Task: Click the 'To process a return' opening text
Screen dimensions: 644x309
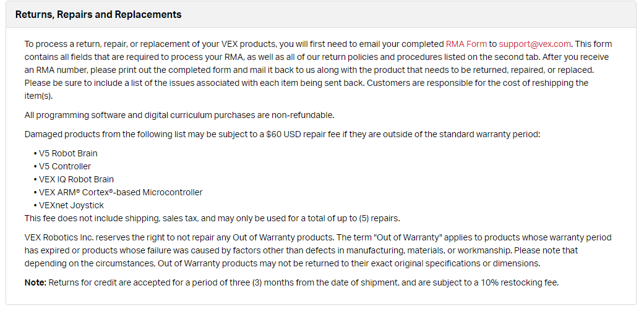Action: click(x=54, y=44)
